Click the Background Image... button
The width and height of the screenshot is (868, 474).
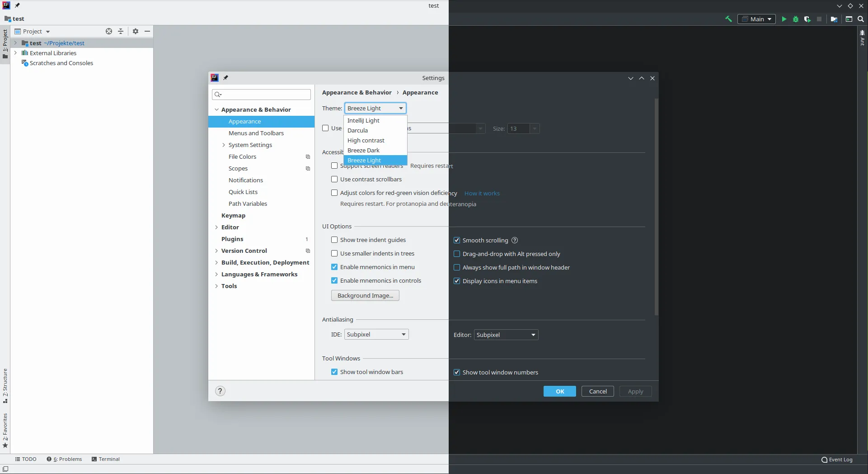(365, 295)
